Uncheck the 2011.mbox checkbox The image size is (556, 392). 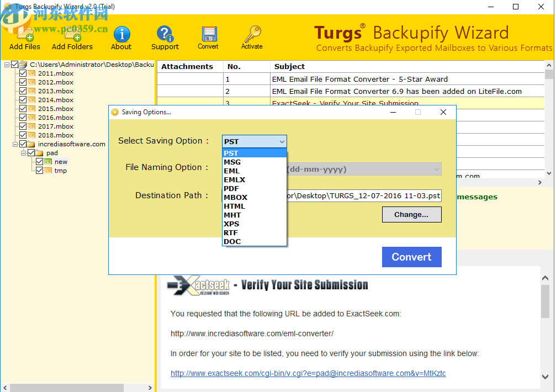(23, 73)
